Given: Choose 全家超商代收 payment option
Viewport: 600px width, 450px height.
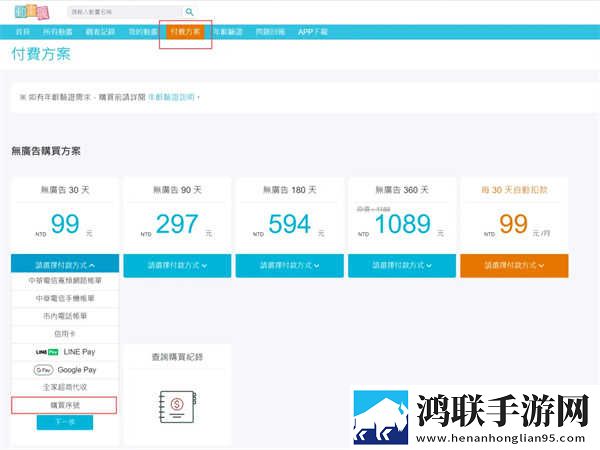Looking at the screenshot, I should click(65, 387).
